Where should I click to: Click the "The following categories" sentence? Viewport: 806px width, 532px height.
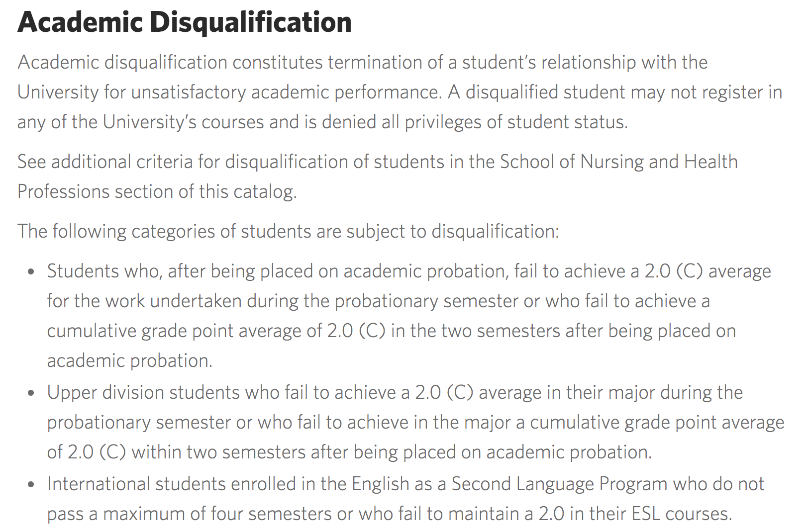288,232
